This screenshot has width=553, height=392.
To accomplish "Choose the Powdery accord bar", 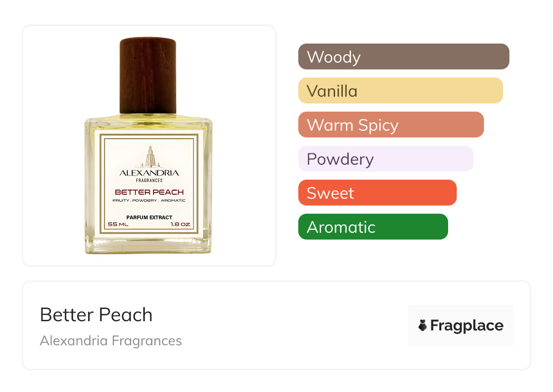I will 386,159.
